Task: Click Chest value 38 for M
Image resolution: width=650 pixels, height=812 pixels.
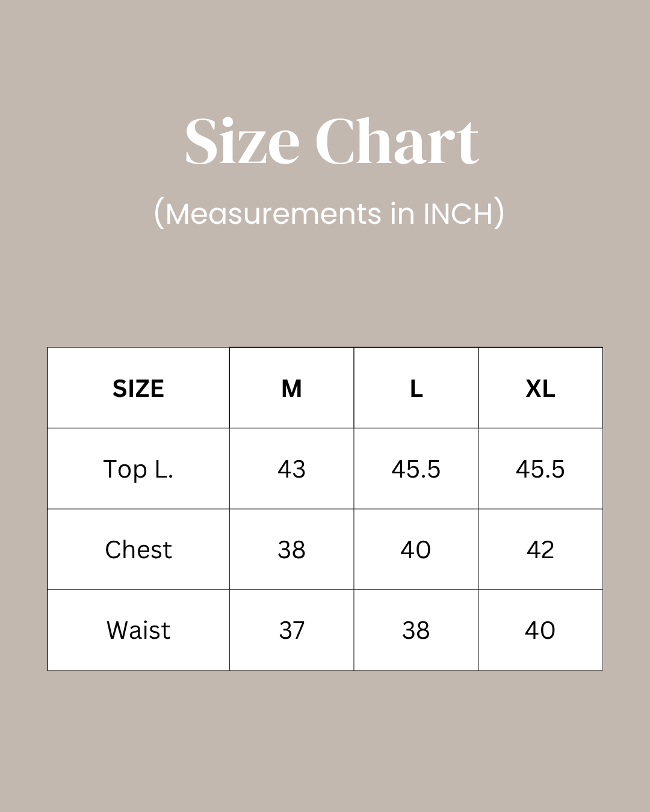Action: [x=292, y=550]
